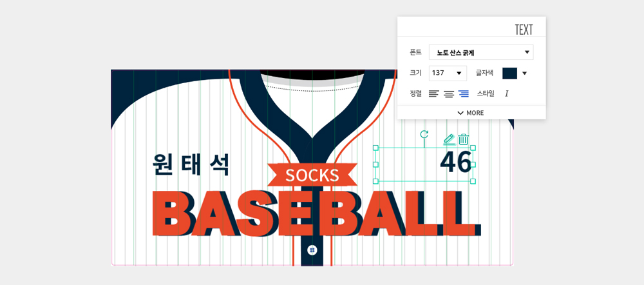Set text alignment to left

pos(434,93)
